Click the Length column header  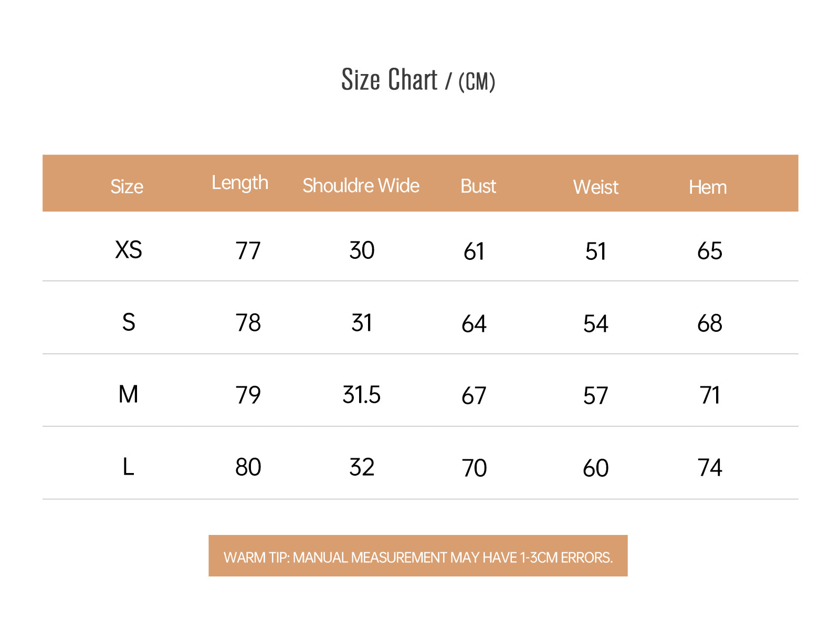pos(240,183)
